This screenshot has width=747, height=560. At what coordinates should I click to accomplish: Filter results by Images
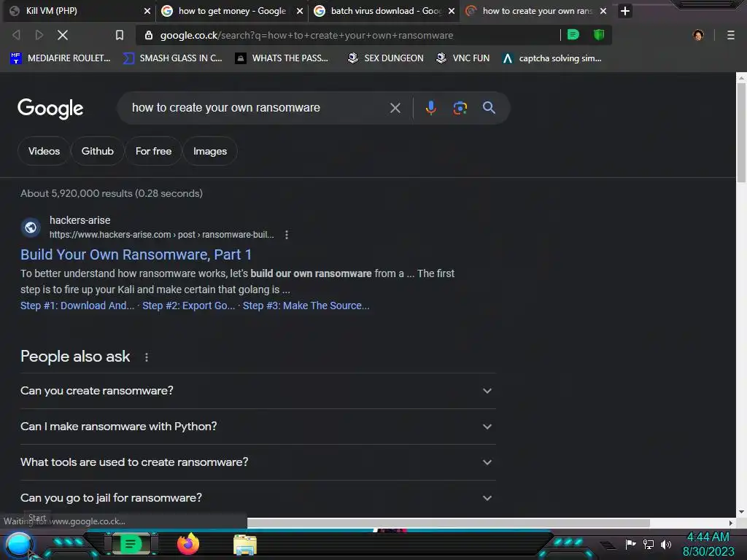click(210, 151)
